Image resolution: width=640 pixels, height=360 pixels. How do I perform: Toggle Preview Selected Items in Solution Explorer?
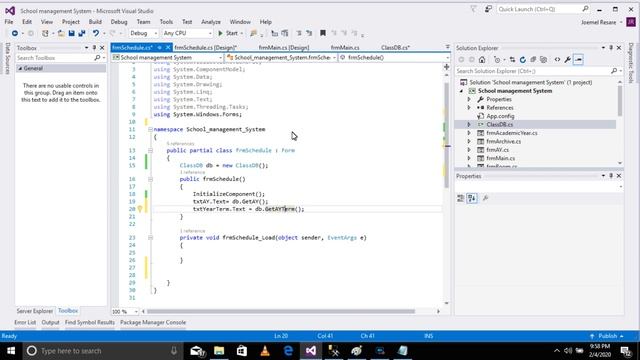[578, 60]
